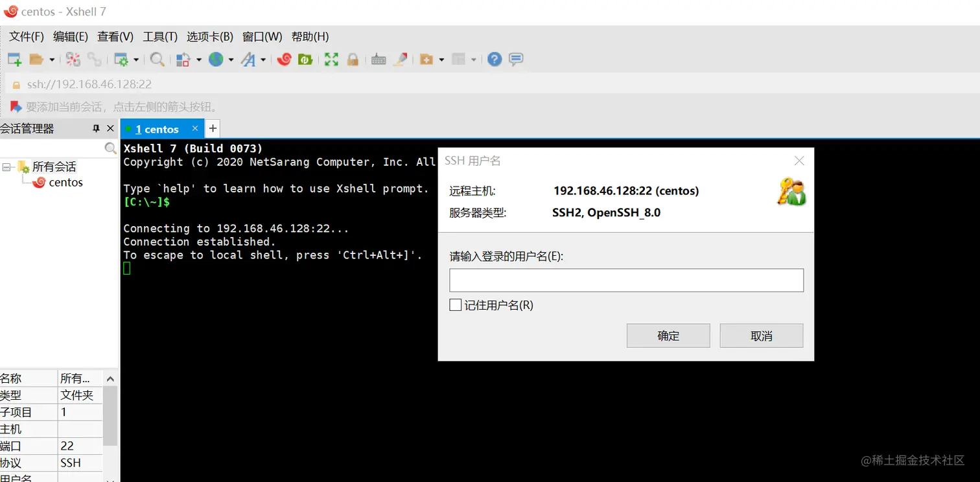The image size is (980, 482).
Task: Click the 文件夹 value cell
Action: [80, 395]
